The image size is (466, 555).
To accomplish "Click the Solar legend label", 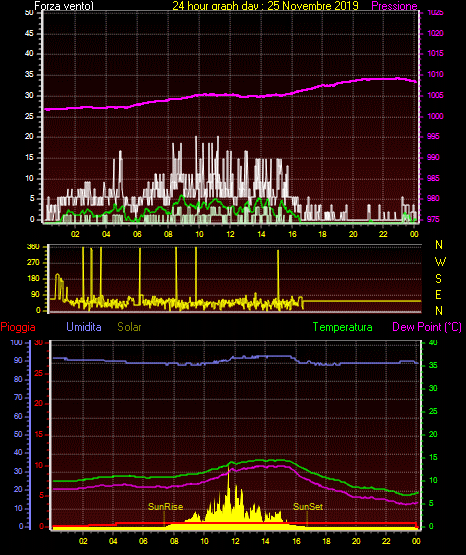I will [x=129, y=327].
